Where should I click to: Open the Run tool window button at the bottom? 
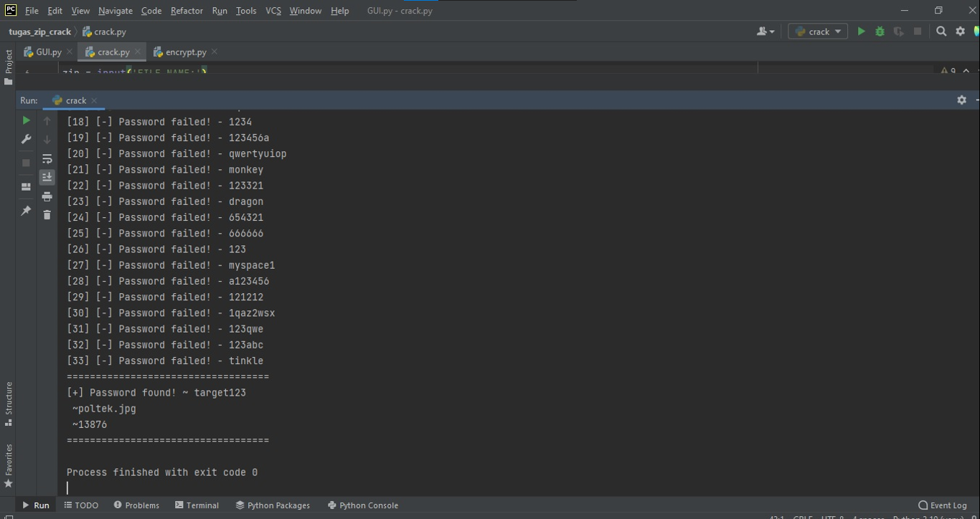click(36, 505)
